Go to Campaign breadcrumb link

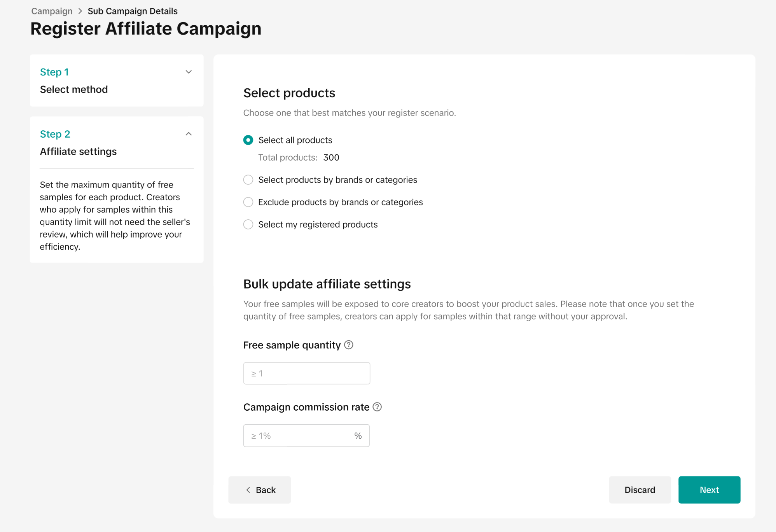point(52,11)
